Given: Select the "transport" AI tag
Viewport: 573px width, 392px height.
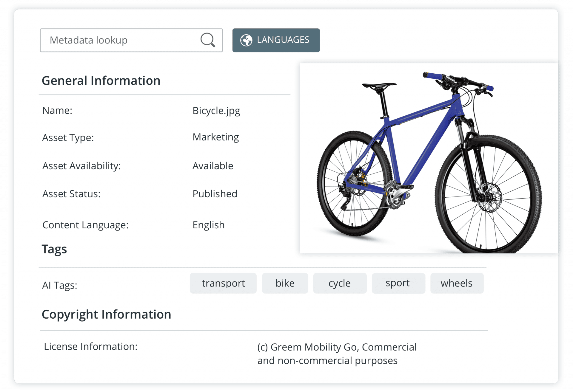Looking at the screenshot, I should click(223, 283).
